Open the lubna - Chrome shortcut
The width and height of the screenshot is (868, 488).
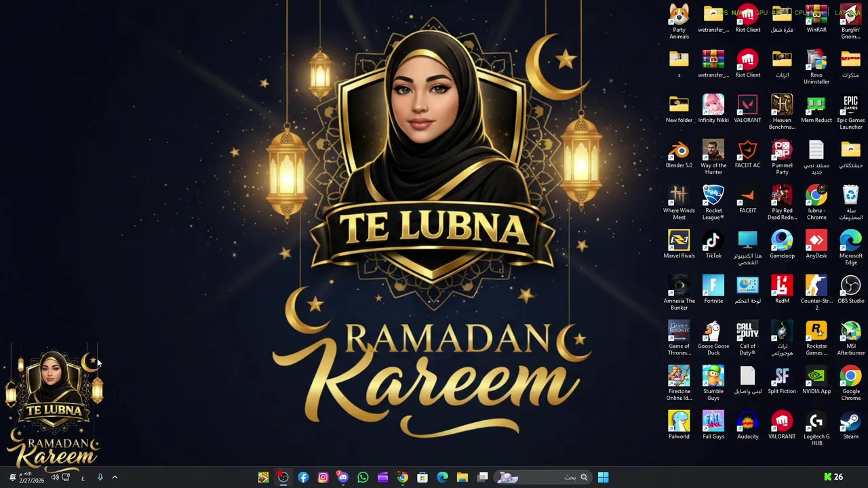(816, 203)
